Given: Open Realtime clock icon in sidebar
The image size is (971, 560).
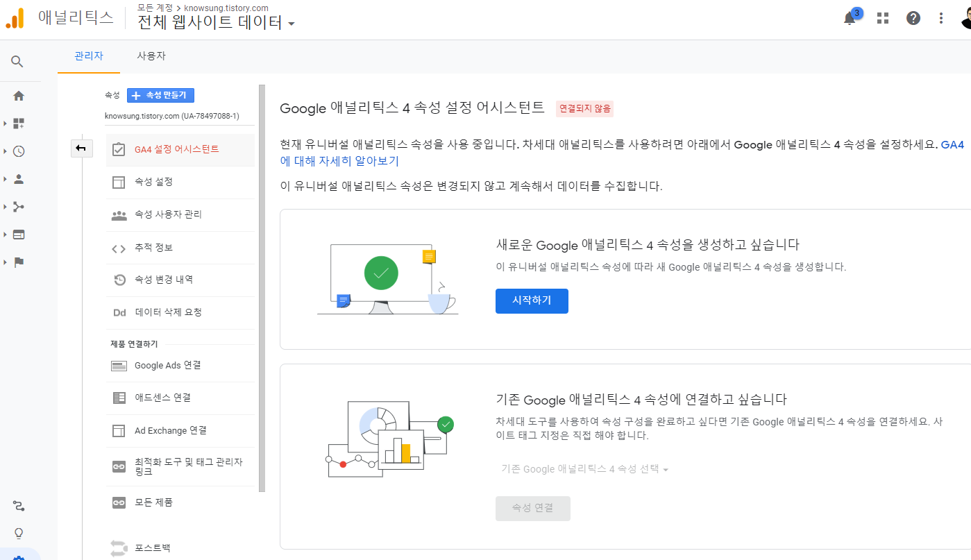Looking at the screenshot, I should (x=19, y=151).
